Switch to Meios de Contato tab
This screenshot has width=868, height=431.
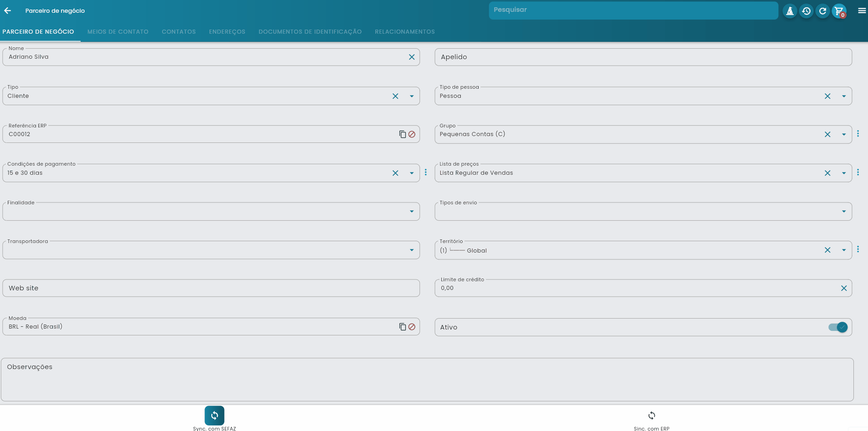point(118,32)
